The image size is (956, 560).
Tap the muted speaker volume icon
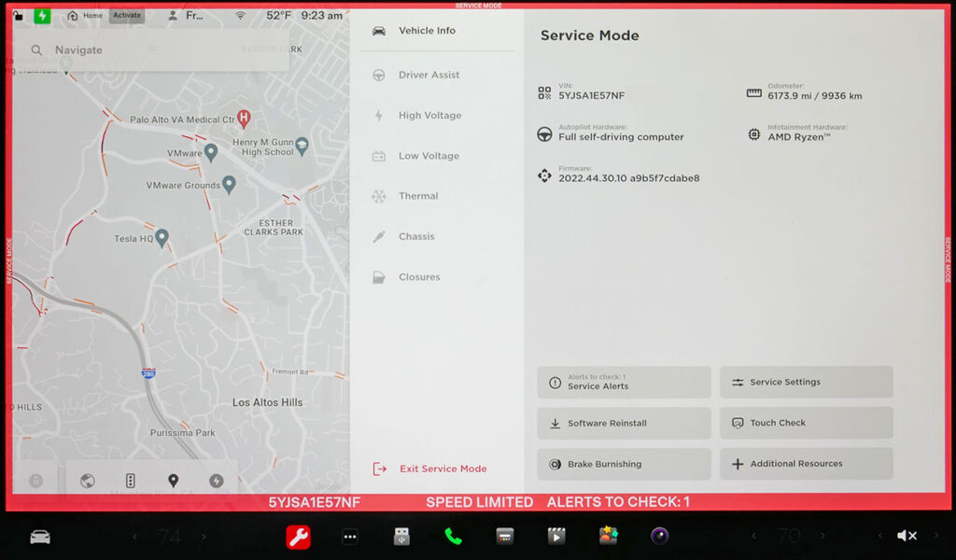[907, 537]
